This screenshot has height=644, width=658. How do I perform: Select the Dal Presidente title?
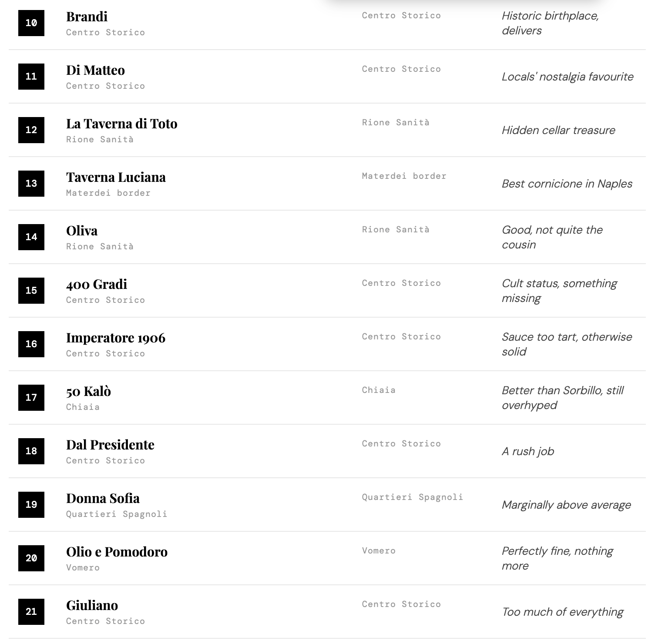(110, 445)
